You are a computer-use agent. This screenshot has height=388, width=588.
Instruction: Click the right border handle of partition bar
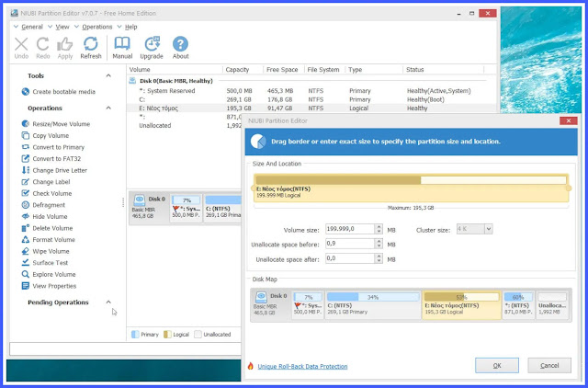tap(569, 188)
